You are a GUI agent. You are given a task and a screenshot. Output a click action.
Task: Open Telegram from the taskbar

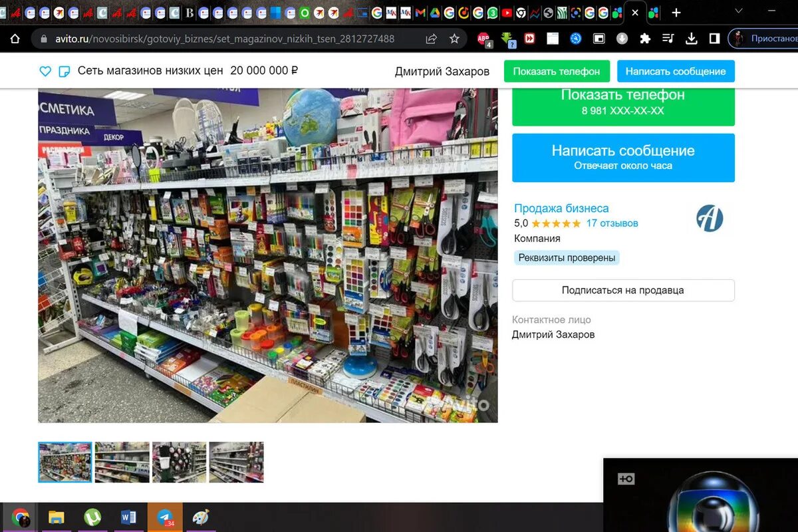[x=164, y=517]
